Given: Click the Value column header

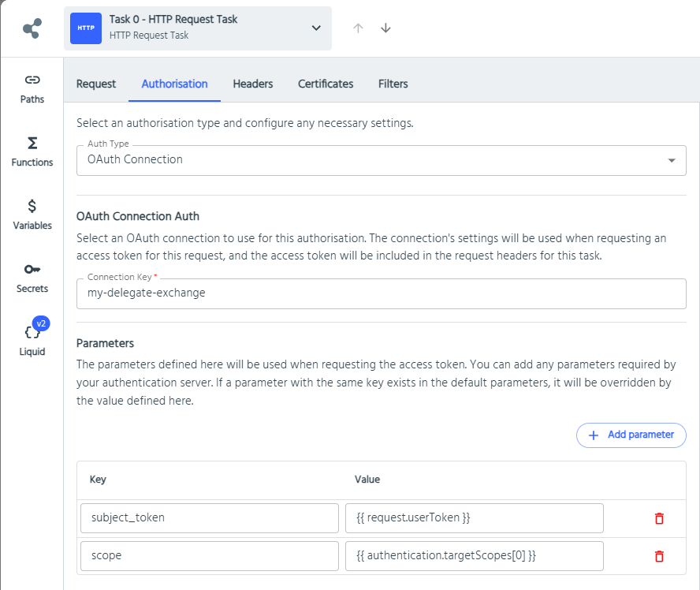Looking at the screenshot, I should (367, 480).
